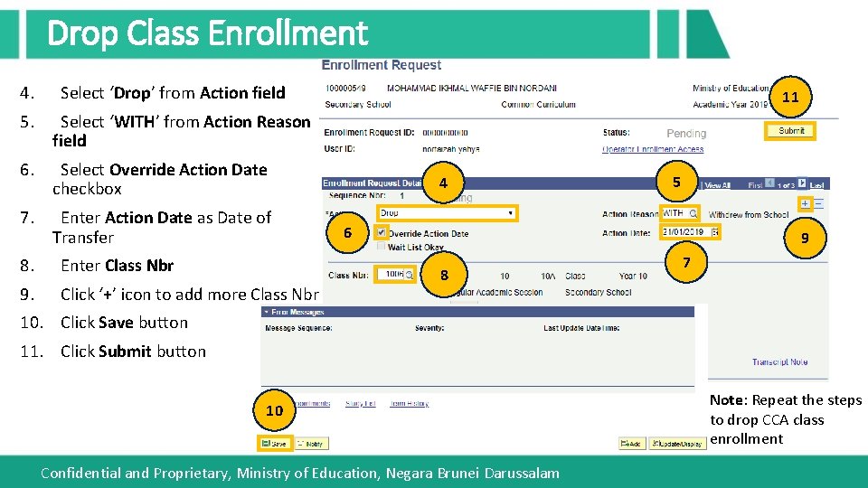Go to the next row arrow
868x488 pixels.
coord(802,183)
